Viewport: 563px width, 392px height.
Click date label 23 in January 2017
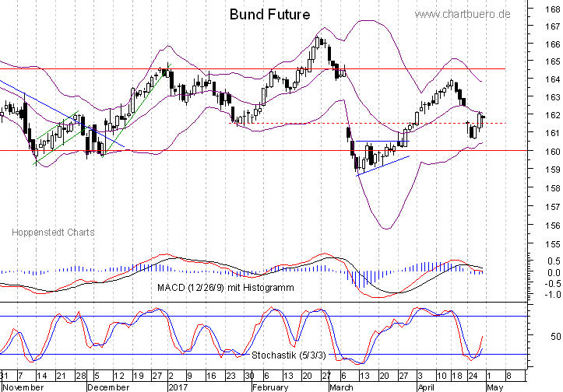coord(230,376)
